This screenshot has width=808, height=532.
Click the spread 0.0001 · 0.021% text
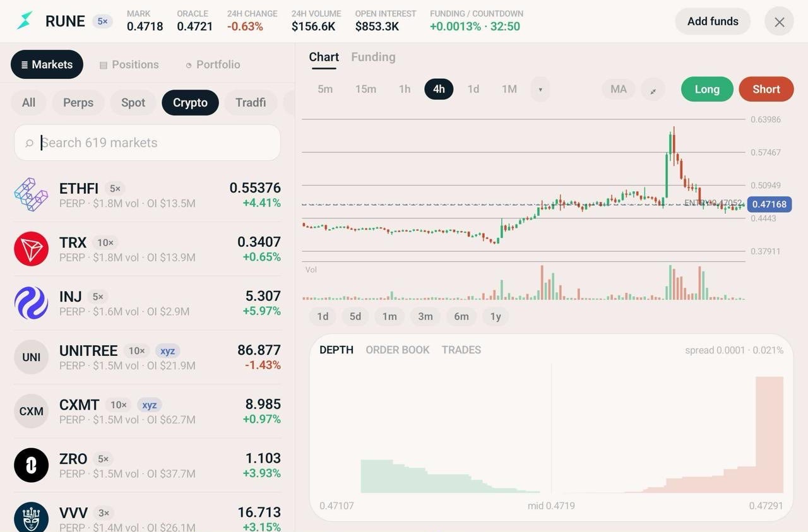(x=734, y=350)
